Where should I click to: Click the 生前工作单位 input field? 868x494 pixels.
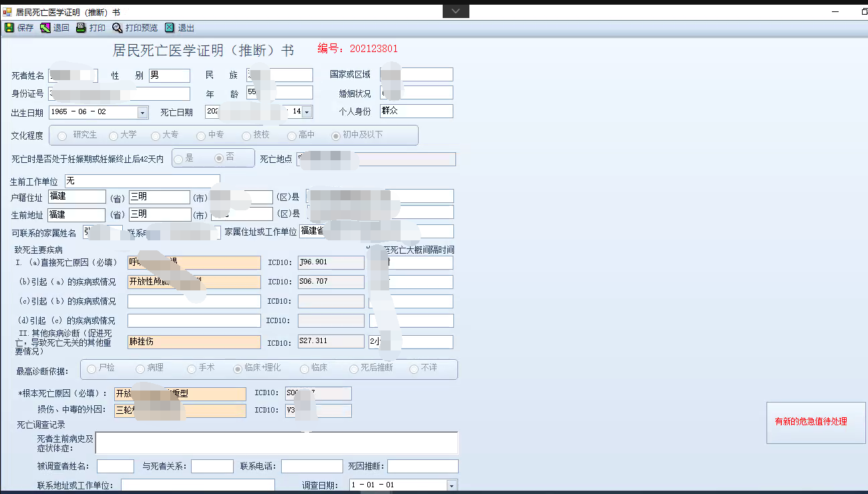click(x=142, y=181)
